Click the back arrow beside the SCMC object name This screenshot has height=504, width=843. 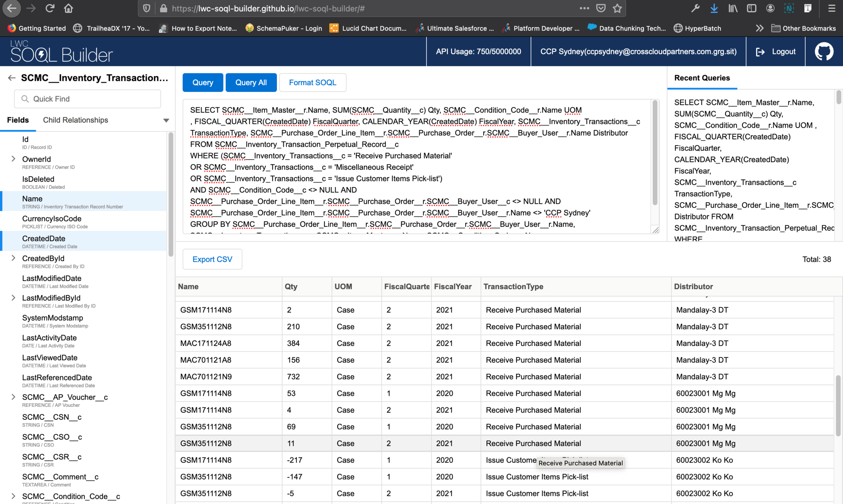coord(12,78)
